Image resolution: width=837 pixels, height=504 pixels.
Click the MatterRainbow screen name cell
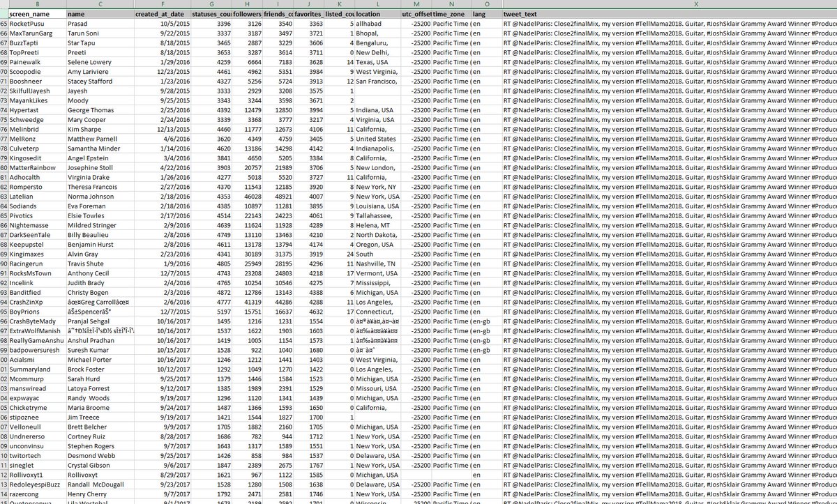pyautogui.click(x=37, y=168)
